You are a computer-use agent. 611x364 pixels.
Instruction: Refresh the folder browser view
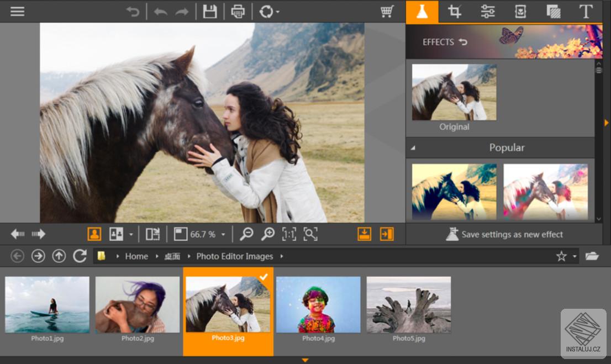[x=80, y=256]
